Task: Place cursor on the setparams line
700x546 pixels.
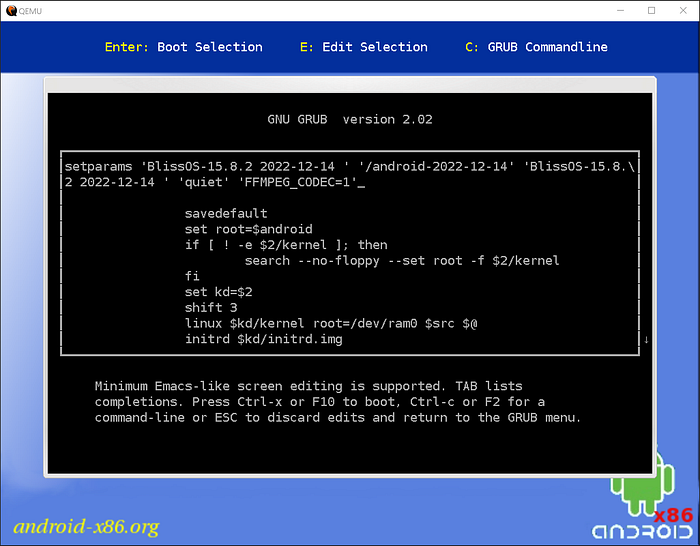Action: coord(350,167)
